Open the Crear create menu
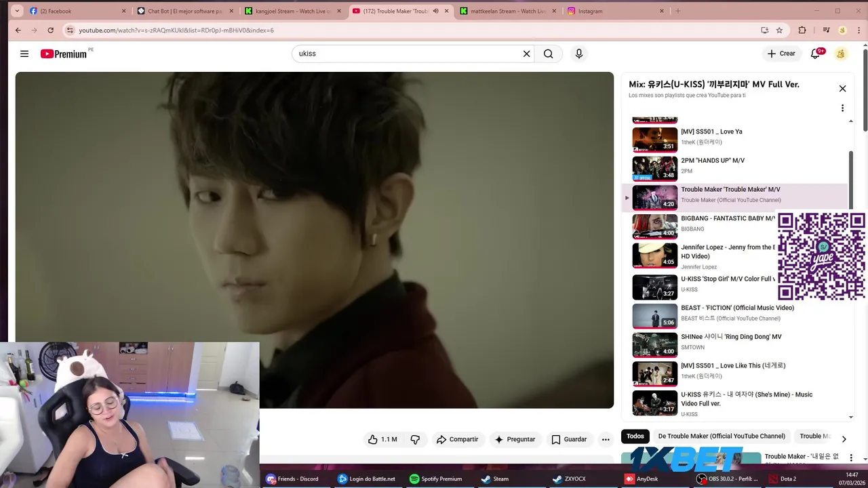Viewport: 868px width, 488px height. [781, 54]
